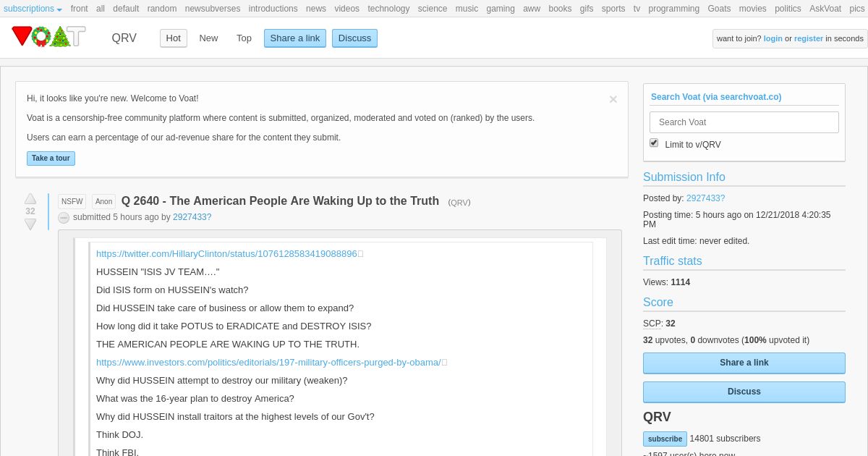The height and width of the screenshot is (456, 868).
Task: Upvote the Q 2640 submission
Action: pos(30,198)
